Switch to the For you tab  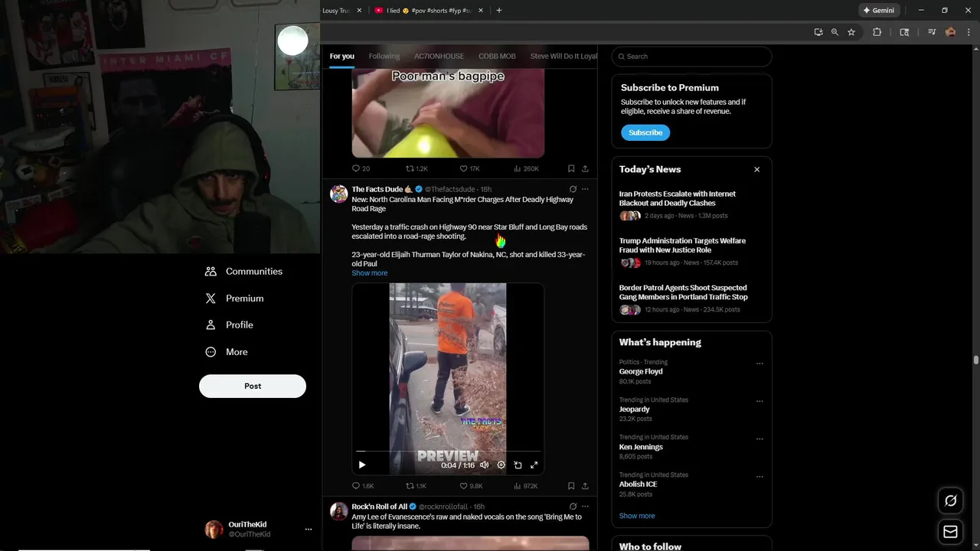point(342,56)
